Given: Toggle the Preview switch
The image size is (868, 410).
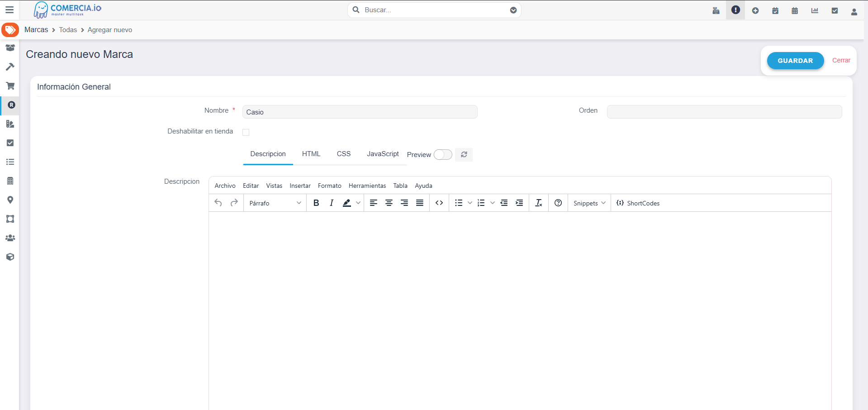Looking at the screenshot, I should click(x=443, y=155).
